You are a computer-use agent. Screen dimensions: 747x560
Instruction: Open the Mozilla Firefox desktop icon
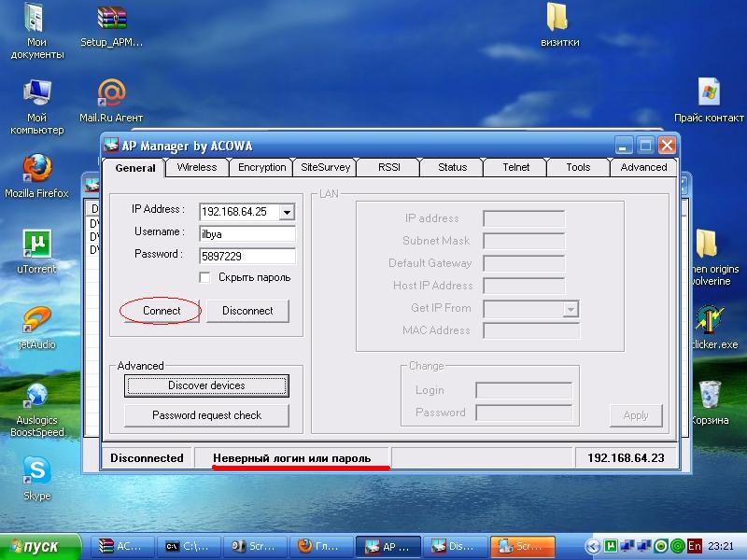36,170
